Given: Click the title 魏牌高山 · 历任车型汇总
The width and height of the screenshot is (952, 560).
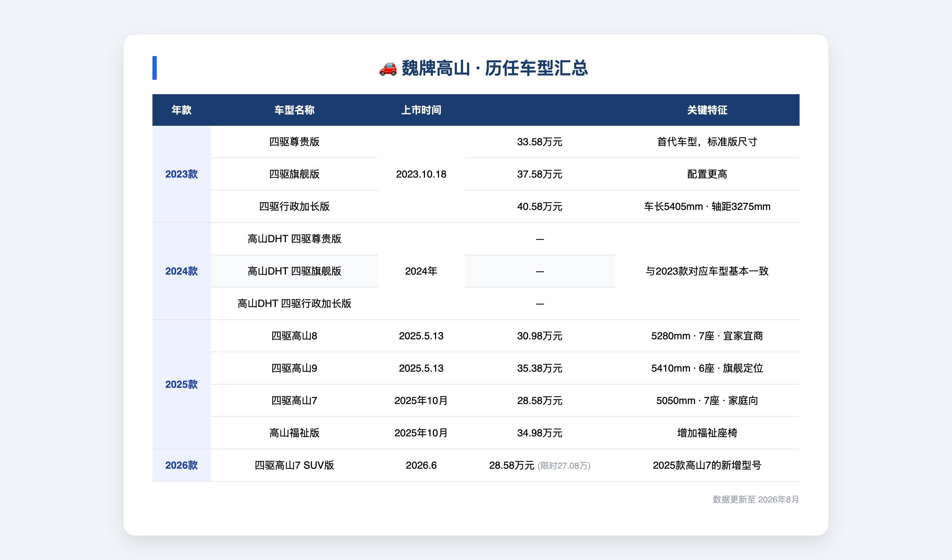Looking at the screenshot, I should (x=494, y=68).
